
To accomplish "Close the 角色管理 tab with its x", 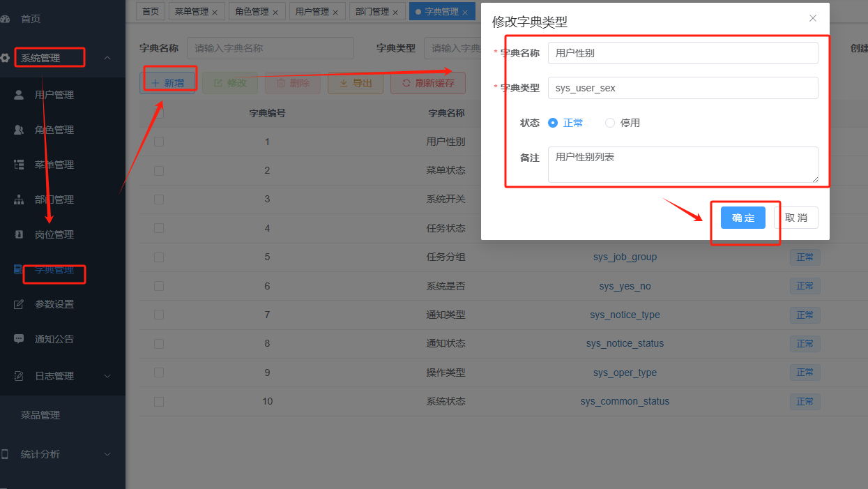I will (275, 12).
